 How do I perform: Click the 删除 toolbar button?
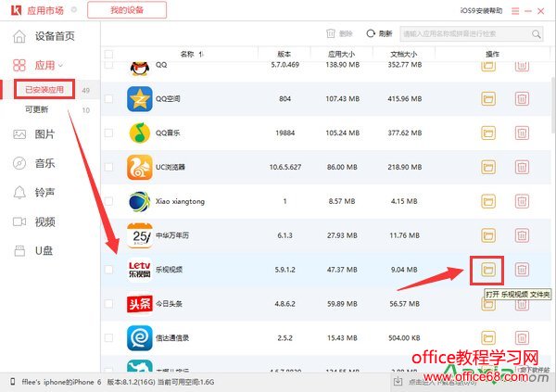click(339, 33)
